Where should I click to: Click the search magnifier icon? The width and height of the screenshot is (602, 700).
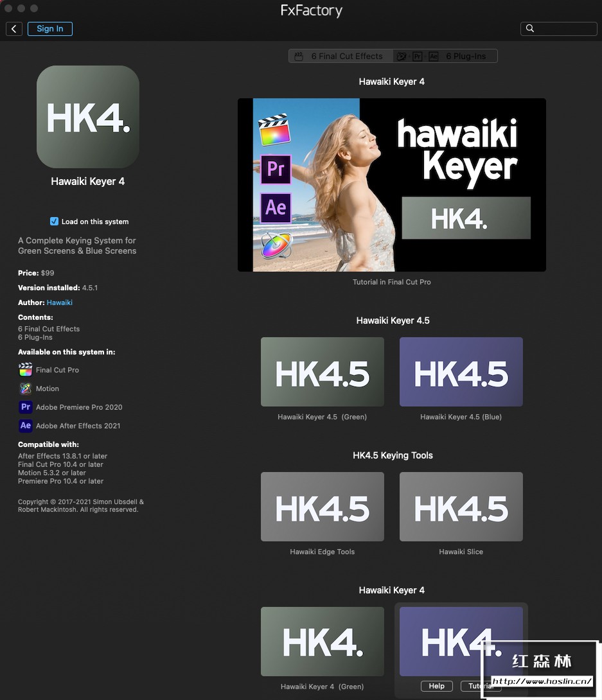pos(529,28)
